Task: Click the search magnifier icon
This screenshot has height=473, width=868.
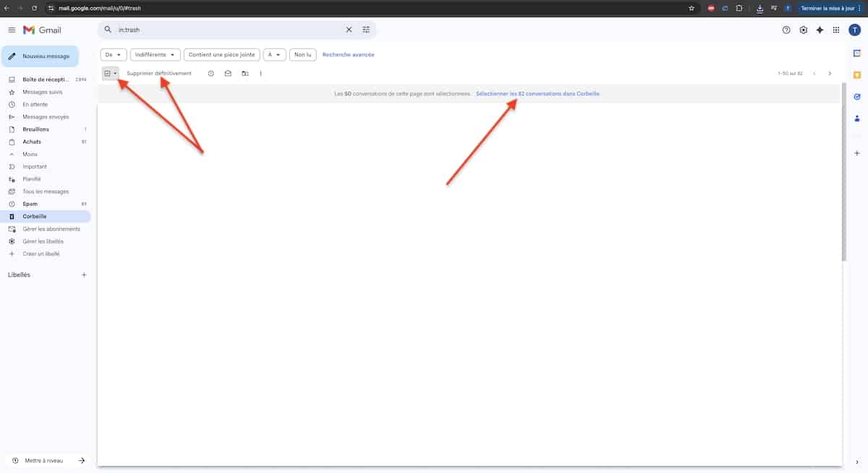Action: 109,30
